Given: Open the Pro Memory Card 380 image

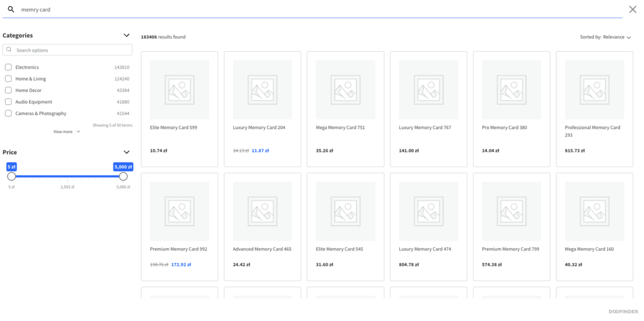Looking at the screenshot, I should pos(512,89).
